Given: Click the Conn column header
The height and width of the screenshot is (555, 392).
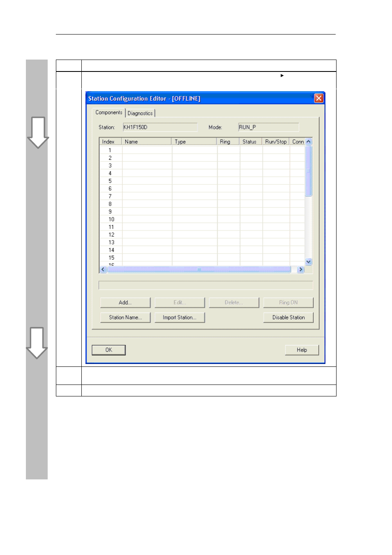Looking at the screenshot, I should 297,142.
